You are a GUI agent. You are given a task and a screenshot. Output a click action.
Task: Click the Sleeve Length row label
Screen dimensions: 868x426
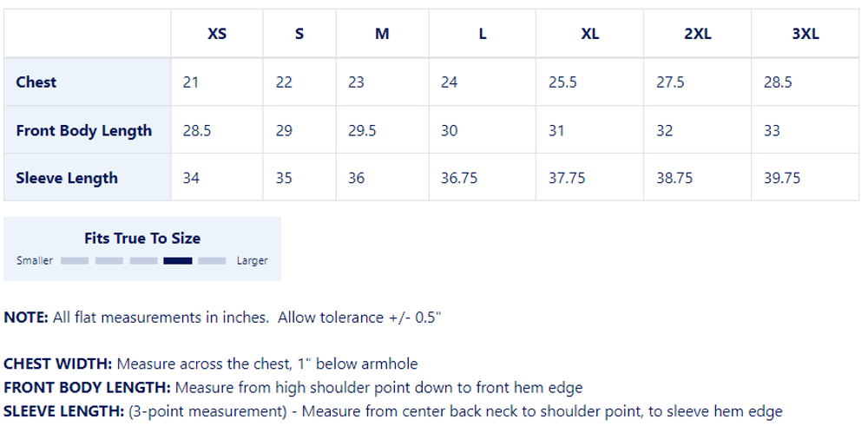tap(67, 179)
